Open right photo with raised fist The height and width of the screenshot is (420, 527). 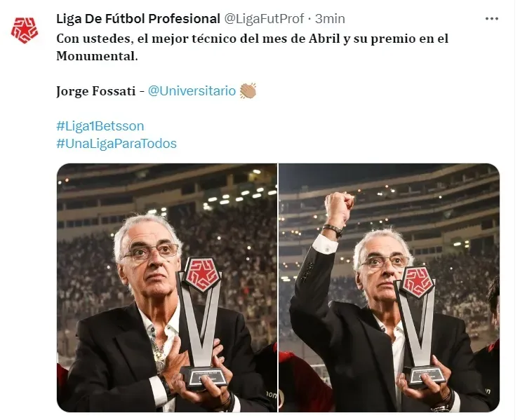pos(389,287)
